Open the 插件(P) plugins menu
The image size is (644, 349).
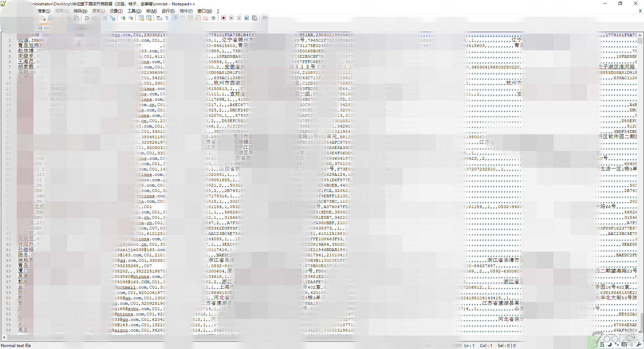tap(186, 11)
